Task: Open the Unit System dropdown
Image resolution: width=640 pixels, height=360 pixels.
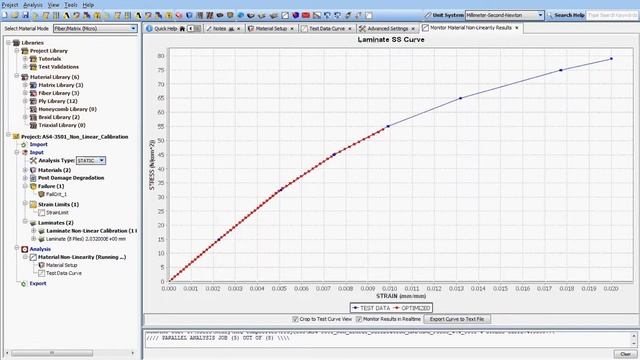Action: click(x=504, y=15)
